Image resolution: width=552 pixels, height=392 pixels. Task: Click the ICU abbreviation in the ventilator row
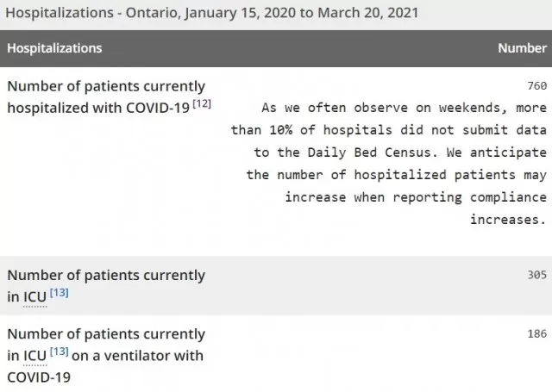tap(34, 356)
